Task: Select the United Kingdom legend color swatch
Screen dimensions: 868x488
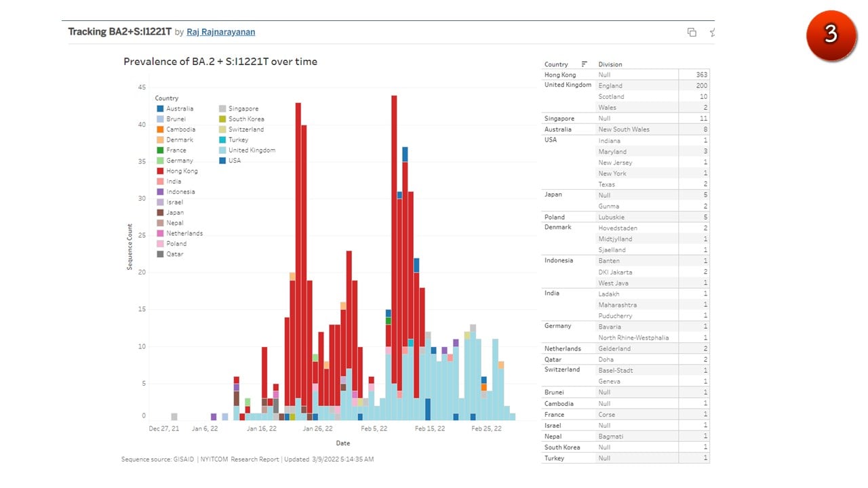Action: coord(222,150)
